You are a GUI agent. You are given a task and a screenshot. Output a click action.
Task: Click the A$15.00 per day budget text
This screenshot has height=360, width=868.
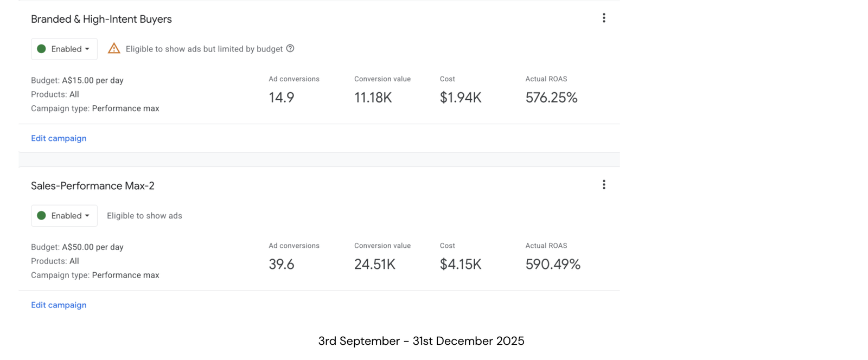point(93,80)
